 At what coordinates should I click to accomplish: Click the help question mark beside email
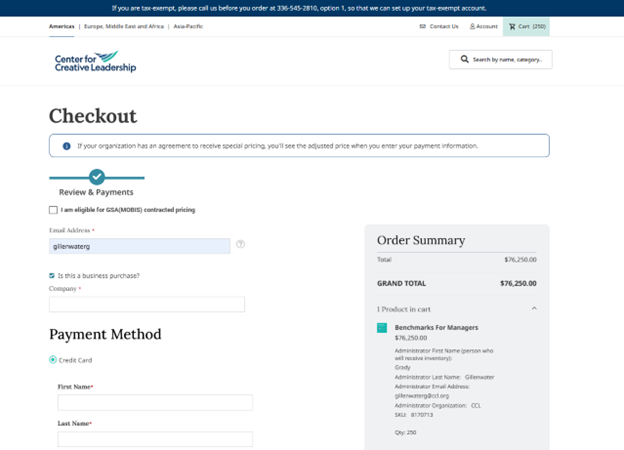coord(240,244)
